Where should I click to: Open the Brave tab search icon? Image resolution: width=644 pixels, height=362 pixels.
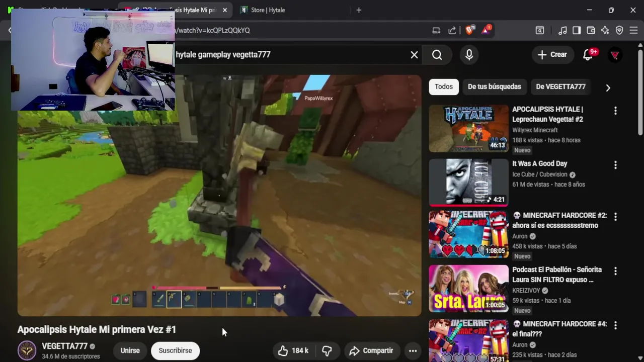point(539,30)
